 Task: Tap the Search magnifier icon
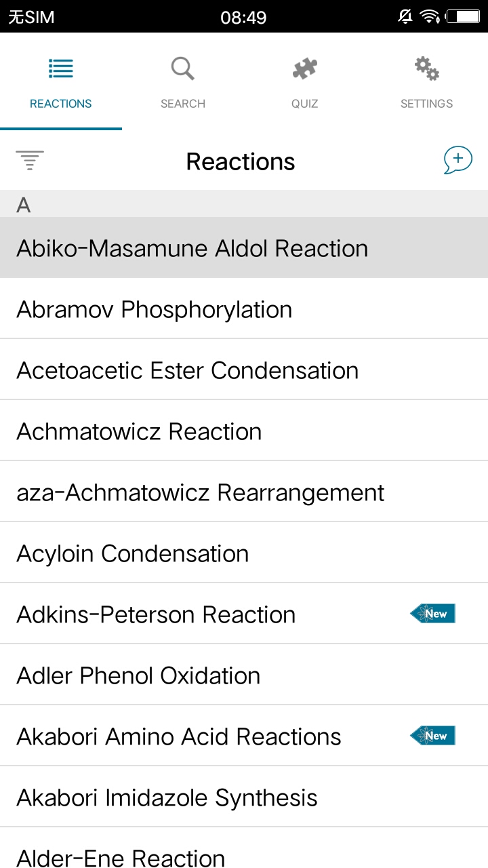click(x=183, y=68)
